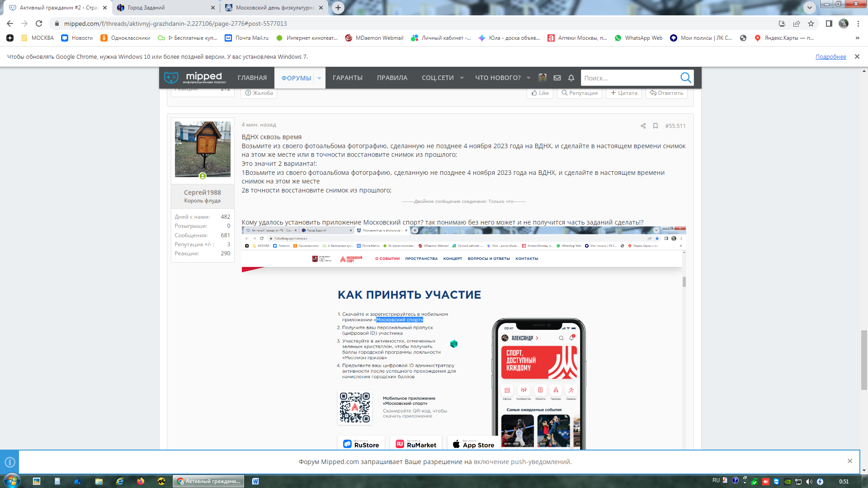Image resolution: width=868 pixels, height=488 pixels.
Task: Open ЧТО НОВОГО? in the site menu
Action: [498, 78]
